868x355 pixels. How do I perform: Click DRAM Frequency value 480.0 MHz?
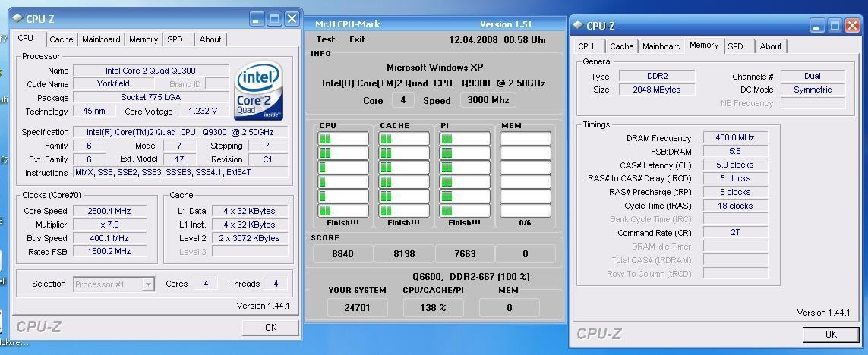[x=735, y=138]
